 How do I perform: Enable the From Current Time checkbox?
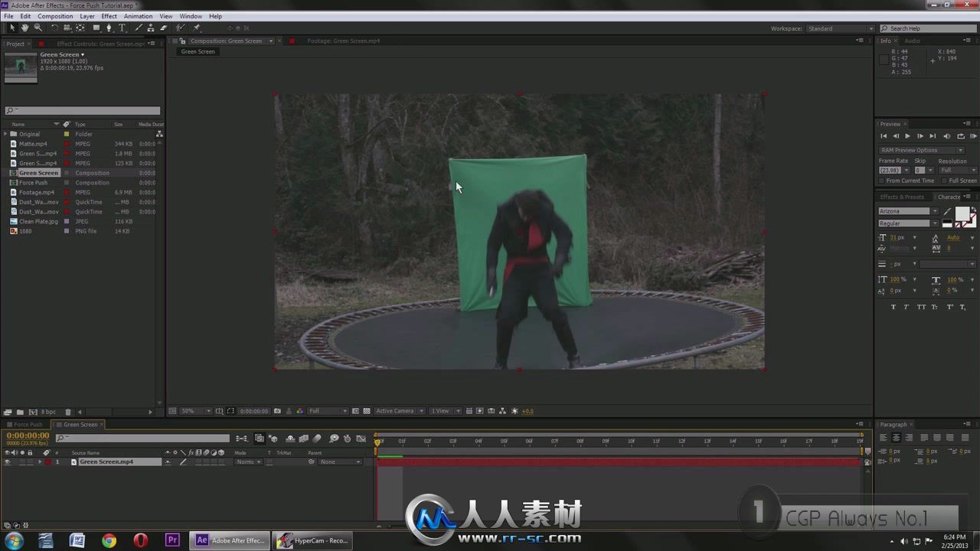tap(882, 181)
